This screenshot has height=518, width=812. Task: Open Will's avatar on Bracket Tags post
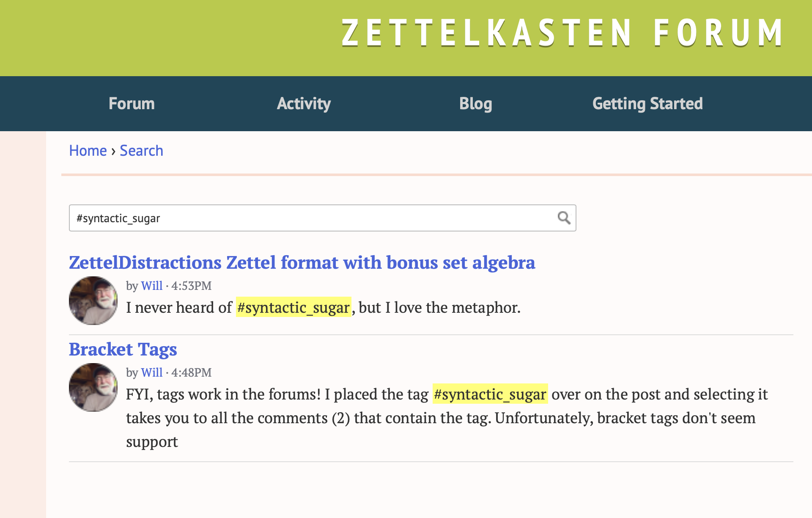[x=93, y=387]
